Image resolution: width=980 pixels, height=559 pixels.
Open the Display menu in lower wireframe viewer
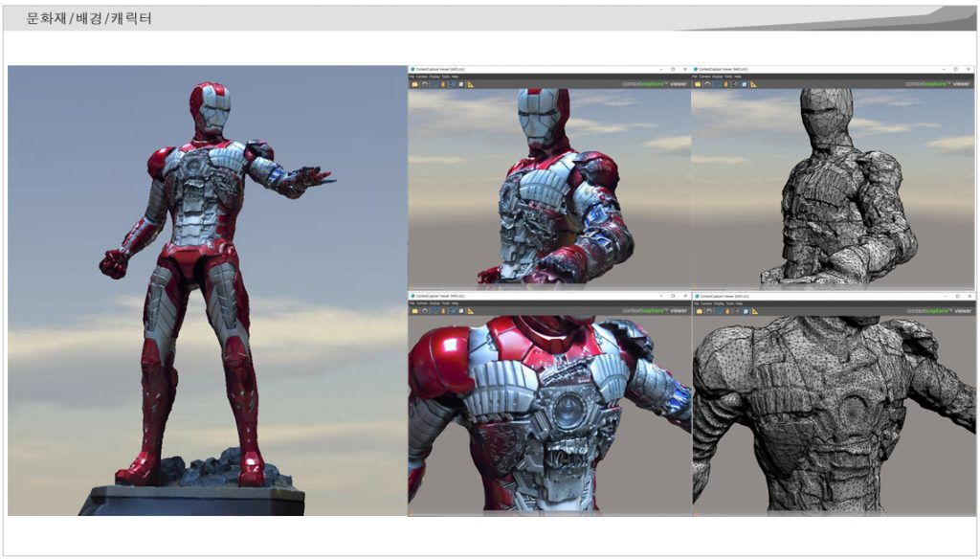point(718,303)
